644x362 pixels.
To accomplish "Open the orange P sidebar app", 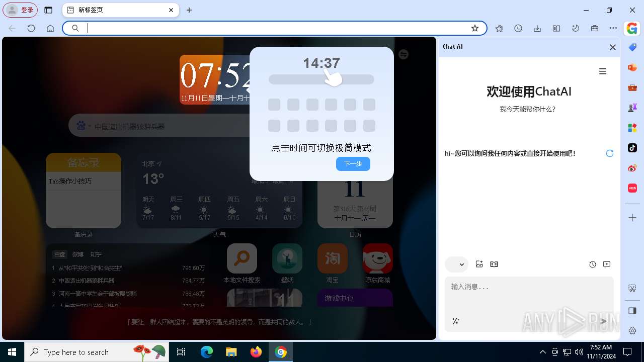I will click(632, 67).
